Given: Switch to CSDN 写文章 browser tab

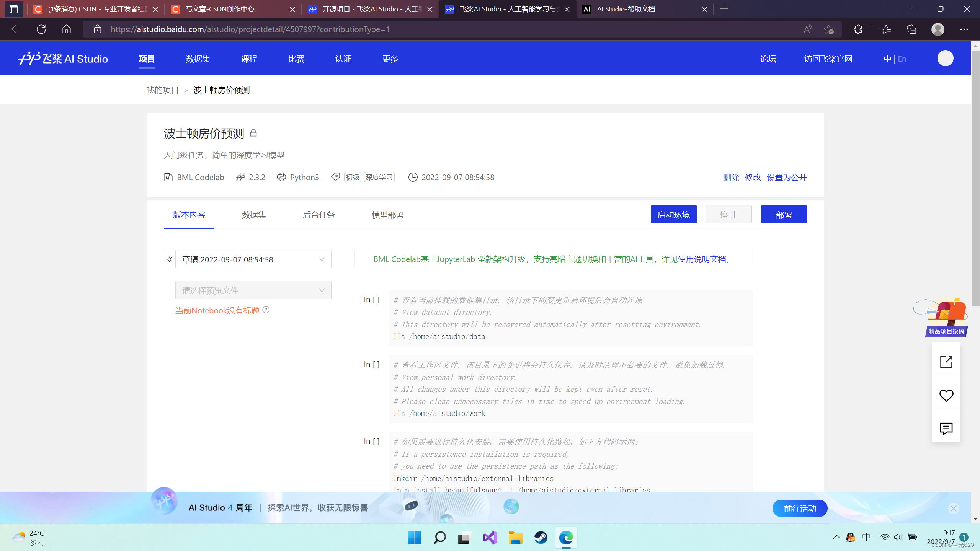Looking at the screenshot, I should tap(232, 9).
